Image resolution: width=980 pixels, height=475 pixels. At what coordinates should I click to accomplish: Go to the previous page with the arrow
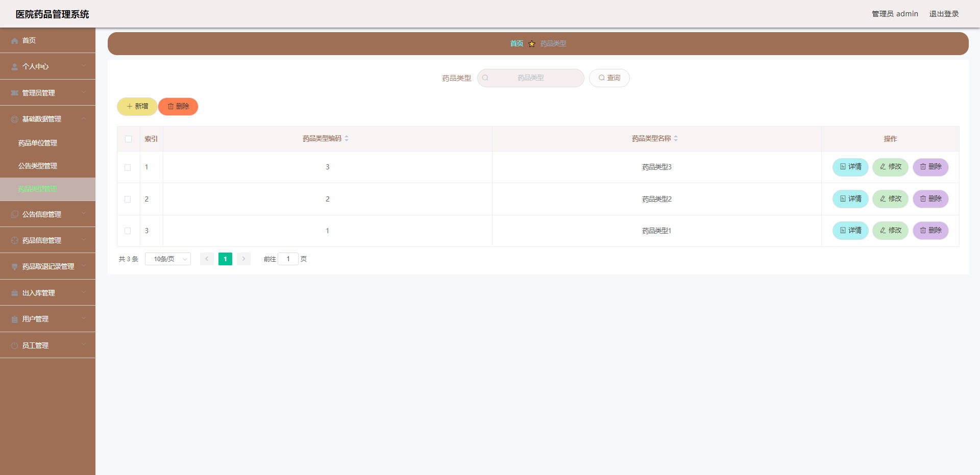(207, 259)
